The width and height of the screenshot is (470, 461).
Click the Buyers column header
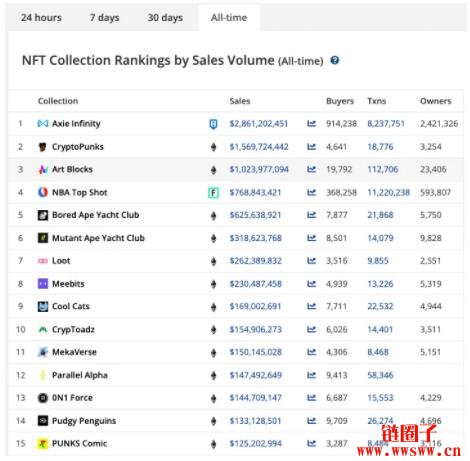pos(340,101)
